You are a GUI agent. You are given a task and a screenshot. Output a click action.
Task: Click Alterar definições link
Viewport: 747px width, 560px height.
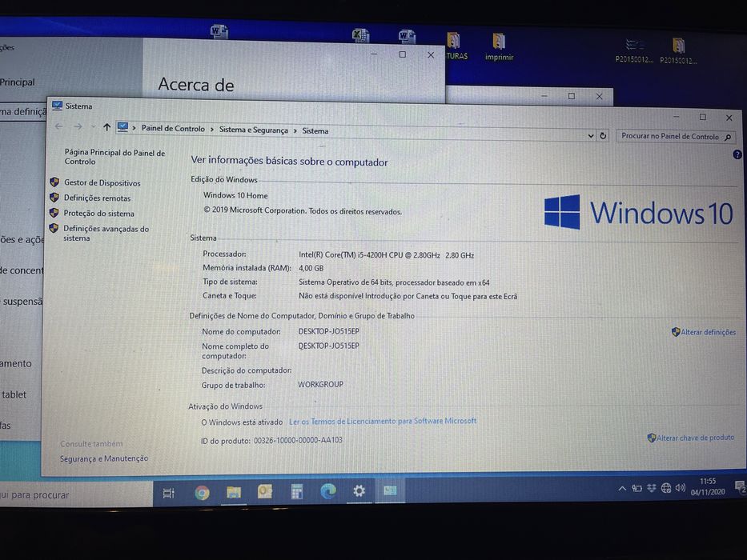[x=708, y=332]
